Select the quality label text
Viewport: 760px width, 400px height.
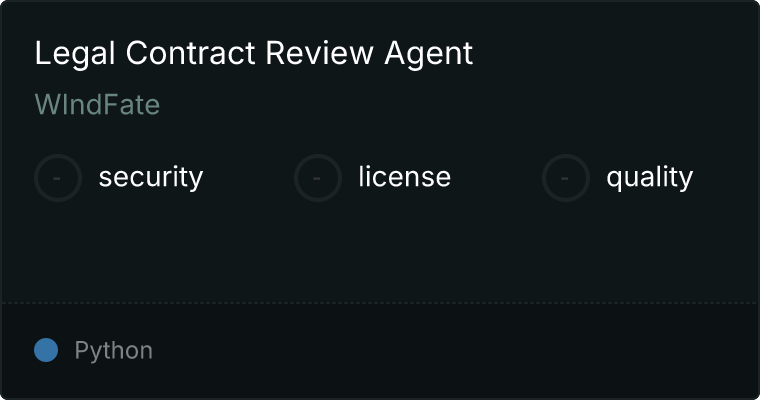coord(649,177)
